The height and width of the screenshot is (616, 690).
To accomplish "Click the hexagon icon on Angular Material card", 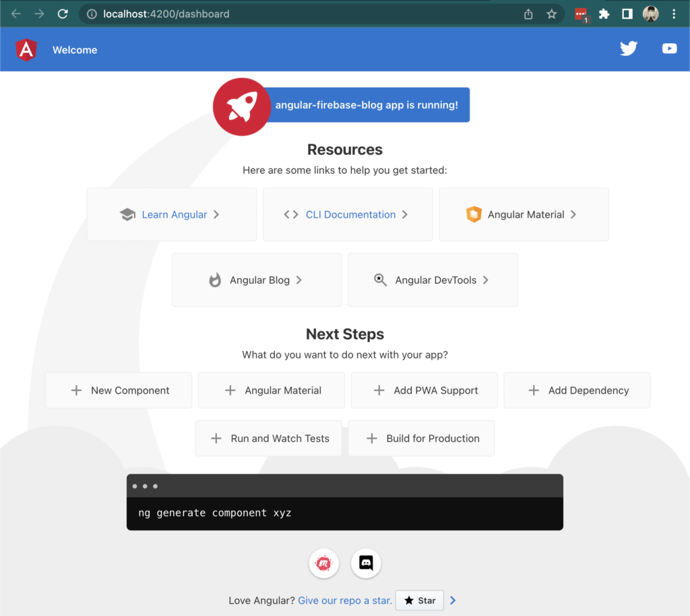I will (x=474, y=214).
